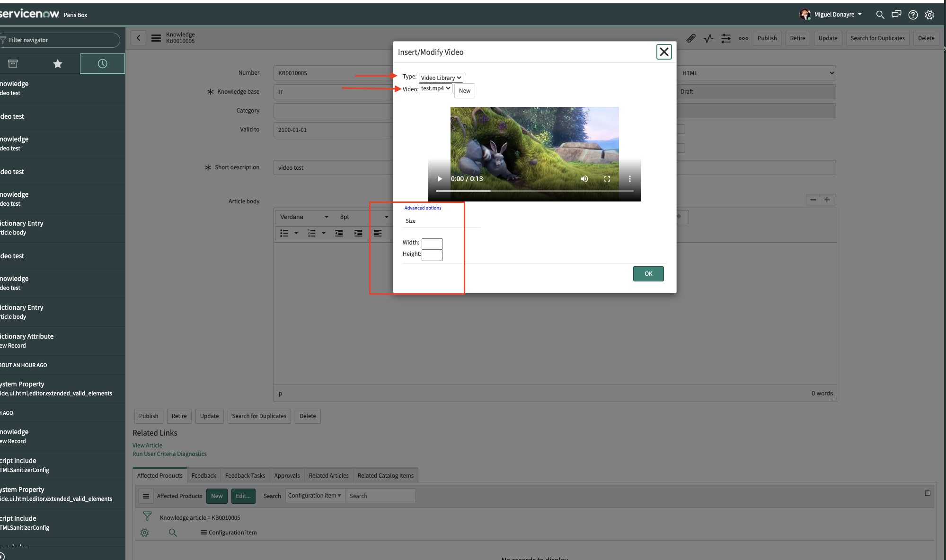Switch to the Feedback tab
This screenshot has height=560, width=946.
pos(203,475)
